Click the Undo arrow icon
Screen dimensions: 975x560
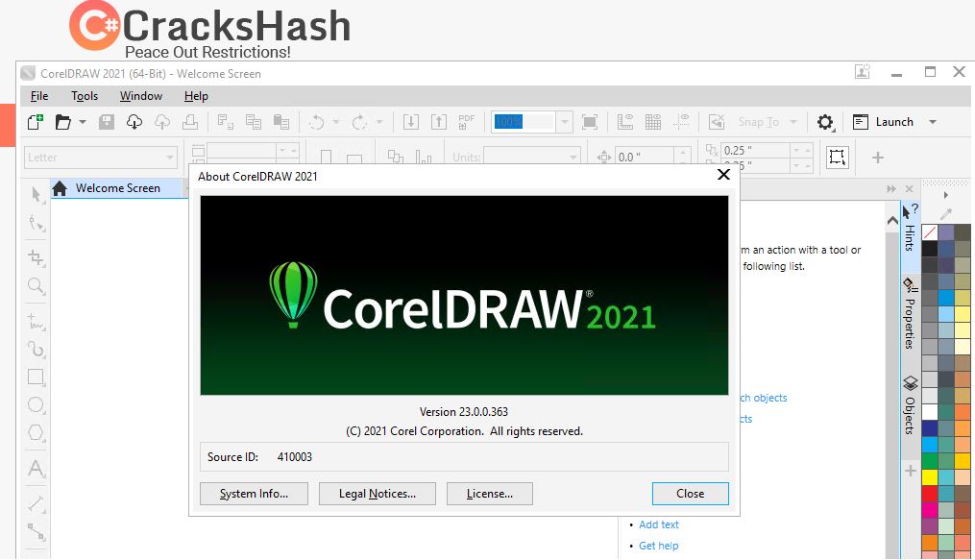[316, 122]
